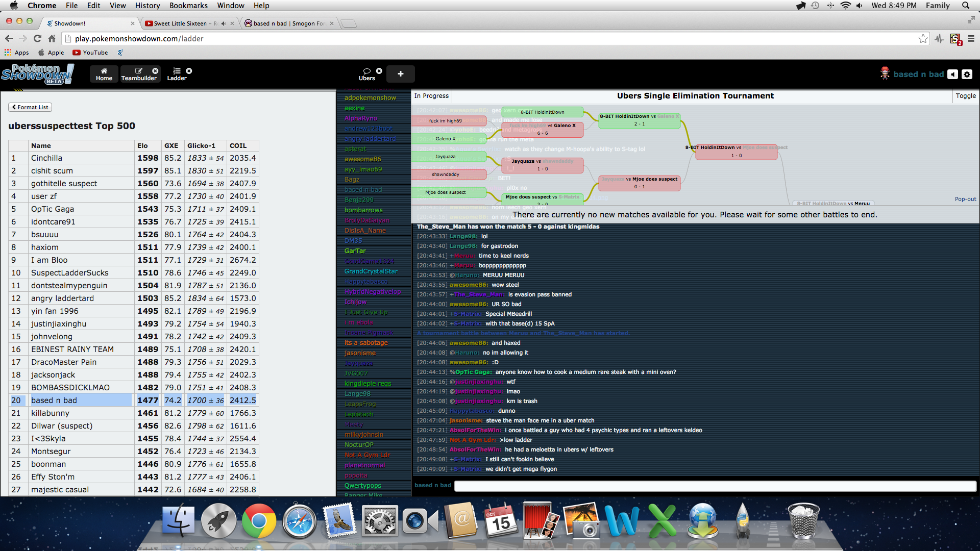This screenshot has height=551, width=980.
Task: Click the plus button to join rooms
Action: pos(401,74)
